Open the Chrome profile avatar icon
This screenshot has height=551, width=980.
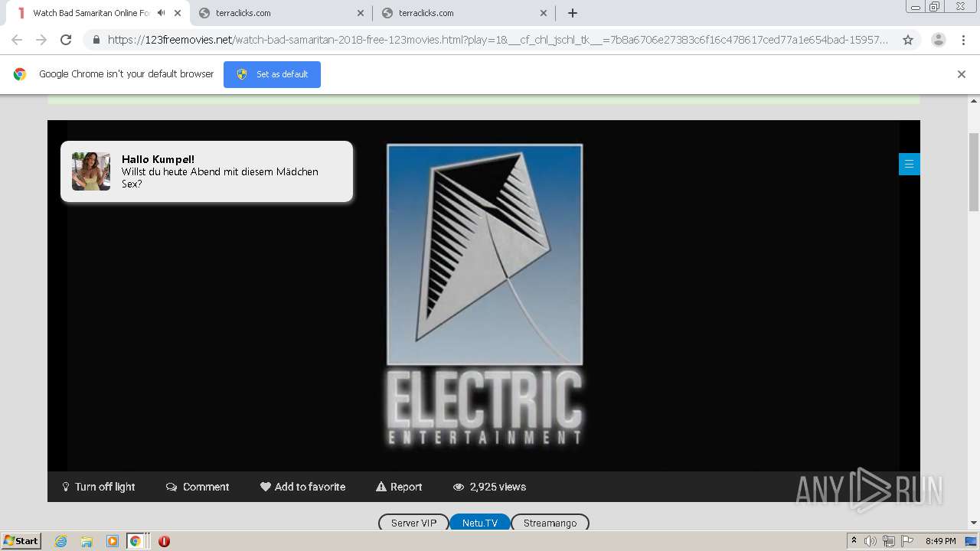[x=938, y=40]
